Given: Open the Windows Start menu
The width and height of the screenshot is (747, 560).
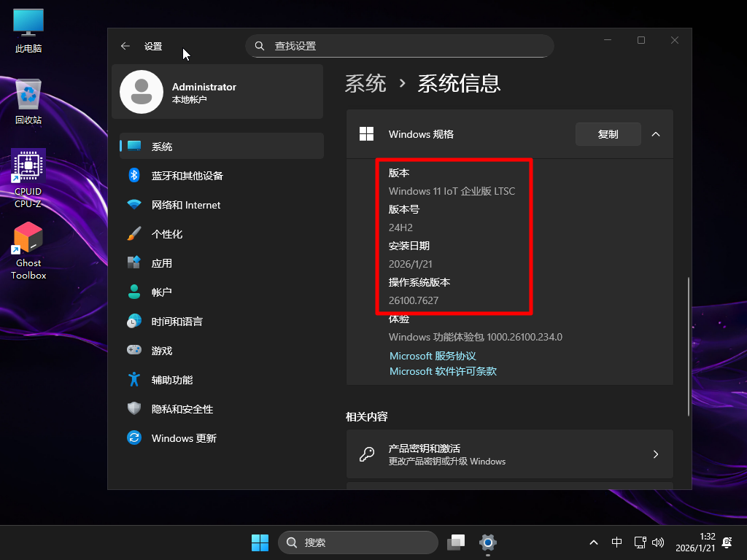Looking at the screenshot, I should (x=260, y=542).
